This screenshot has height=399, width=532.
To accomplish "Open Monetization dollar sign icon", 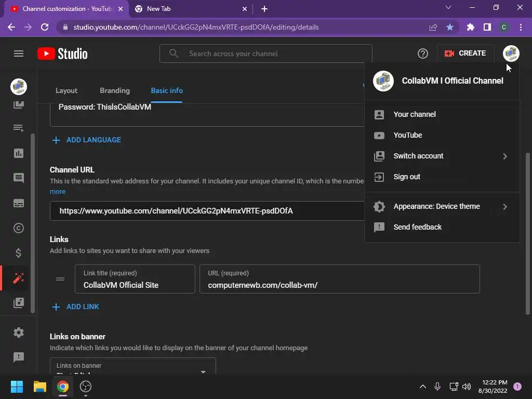I will point(19,253).
